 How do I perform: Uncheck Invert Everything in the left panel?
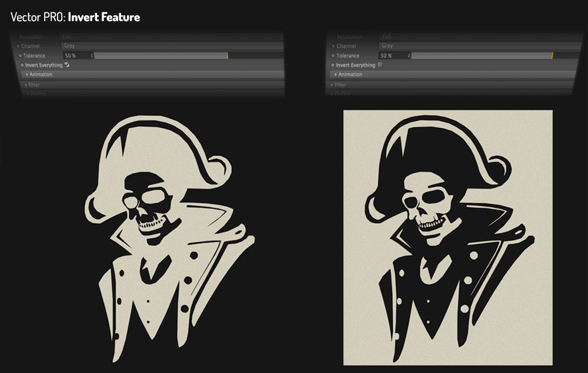pos(66,66)
